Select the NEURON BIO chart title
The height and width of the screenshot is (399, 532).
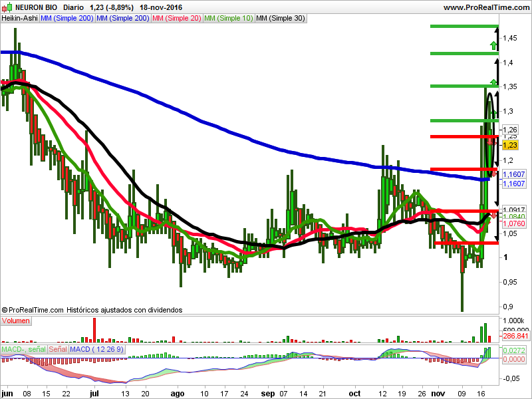coord(37,7)
